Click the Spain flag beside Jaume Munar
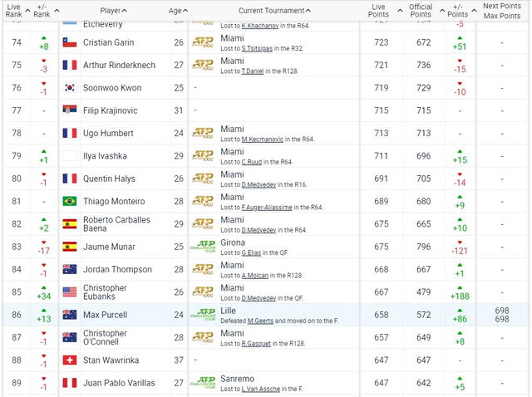 (70, 247)
